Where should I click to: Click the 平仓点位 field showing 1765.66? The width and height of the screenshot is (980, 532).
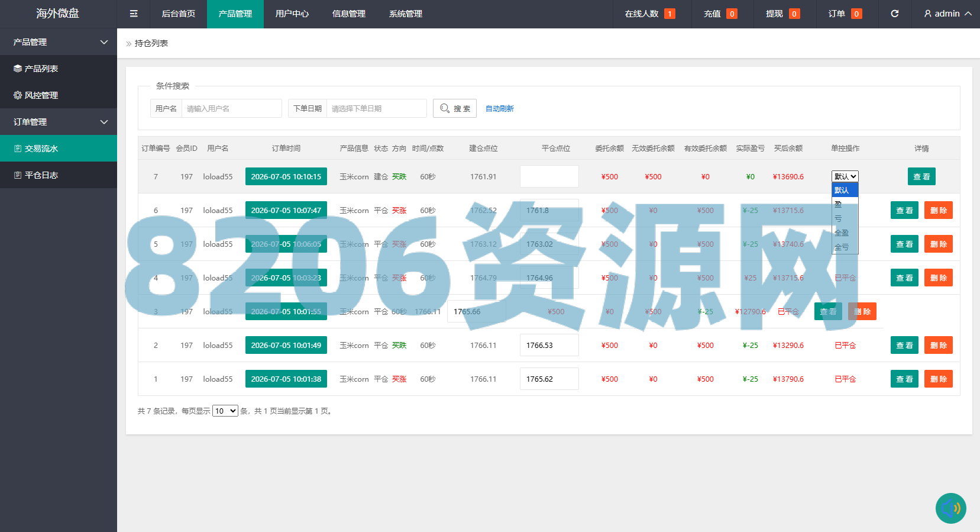[x=477, y=311]
